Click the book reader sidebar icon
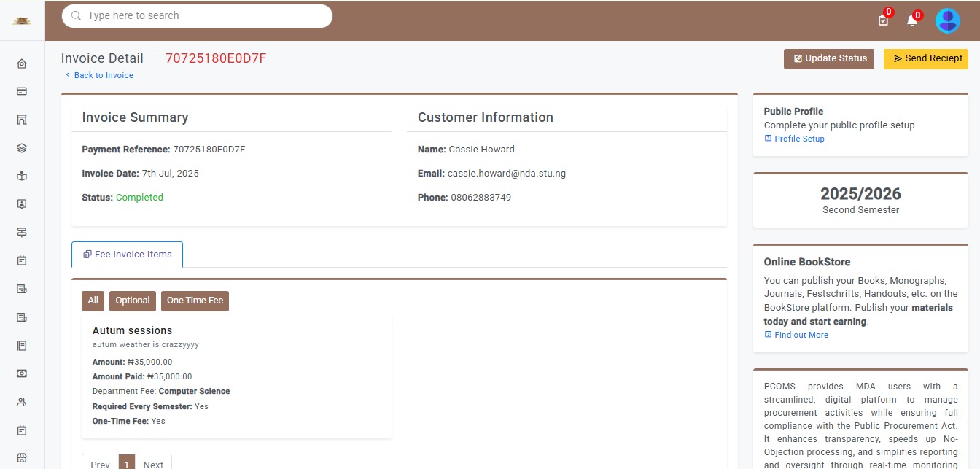The height and width of the screenshot is (469, 980). click(22, 176)
